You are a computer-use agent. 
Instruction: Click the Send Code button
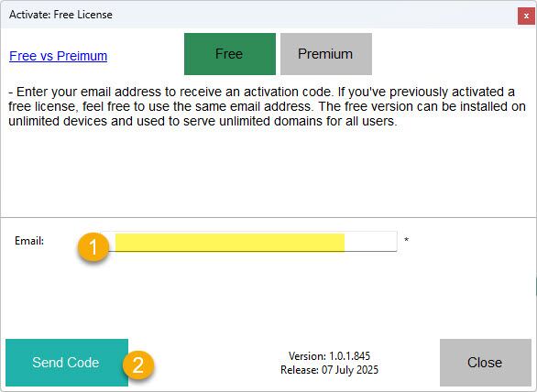tap(67, 363)
